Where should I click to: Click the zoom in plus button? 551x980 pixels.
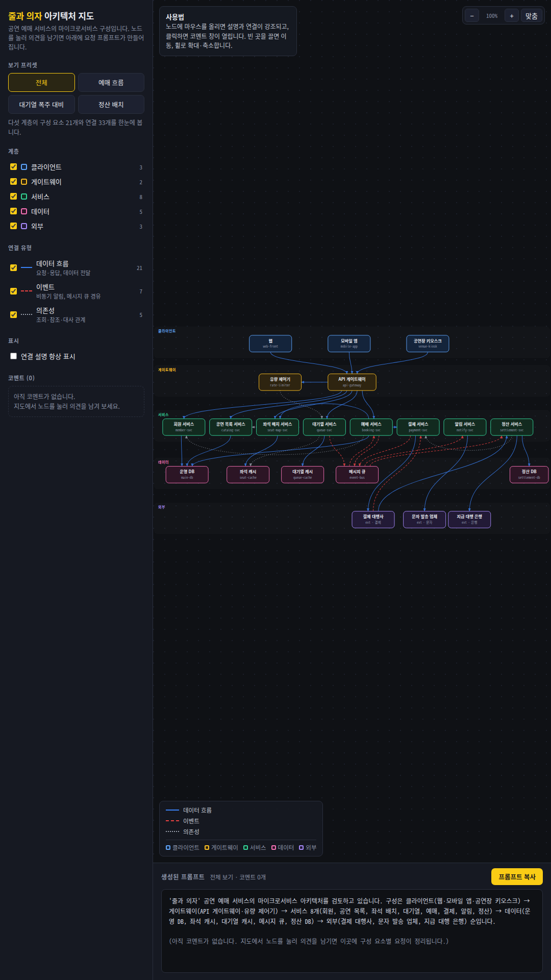[x=512, y=16]
